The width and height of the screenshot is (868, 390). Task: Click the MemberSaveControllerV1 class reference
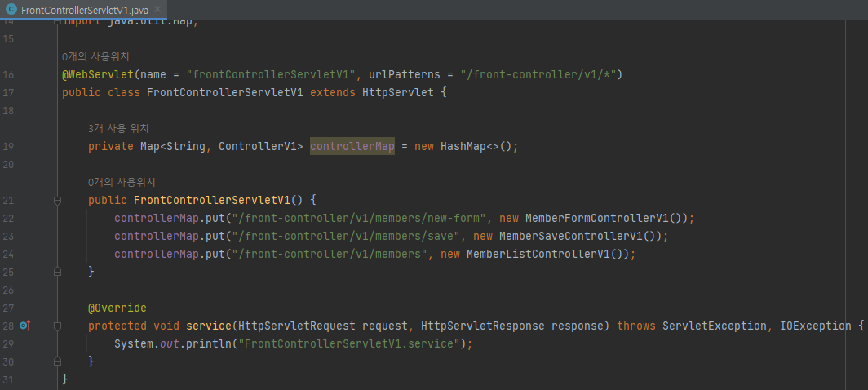point(571,236)
